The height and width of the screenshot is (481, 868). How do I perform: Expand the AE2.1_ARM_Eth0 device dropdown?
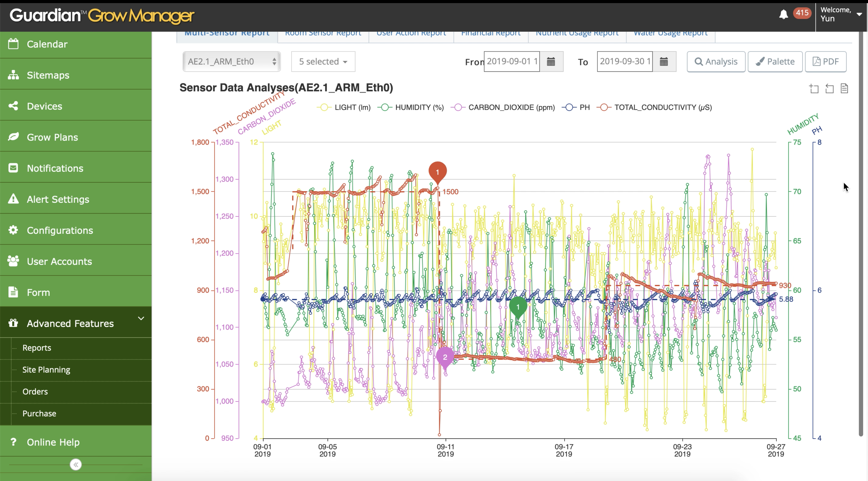coord(231,61)
